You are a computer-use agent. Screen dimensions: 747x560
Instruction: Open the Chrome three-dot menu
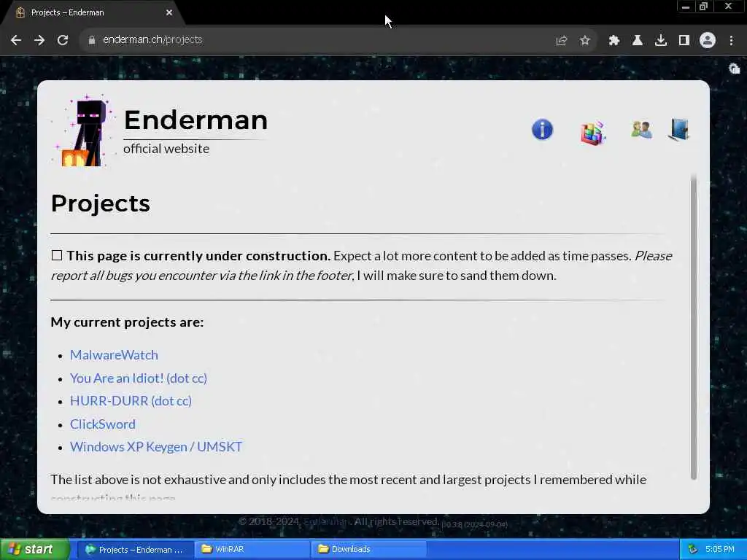pyautogui.click(x=731, y=41)
